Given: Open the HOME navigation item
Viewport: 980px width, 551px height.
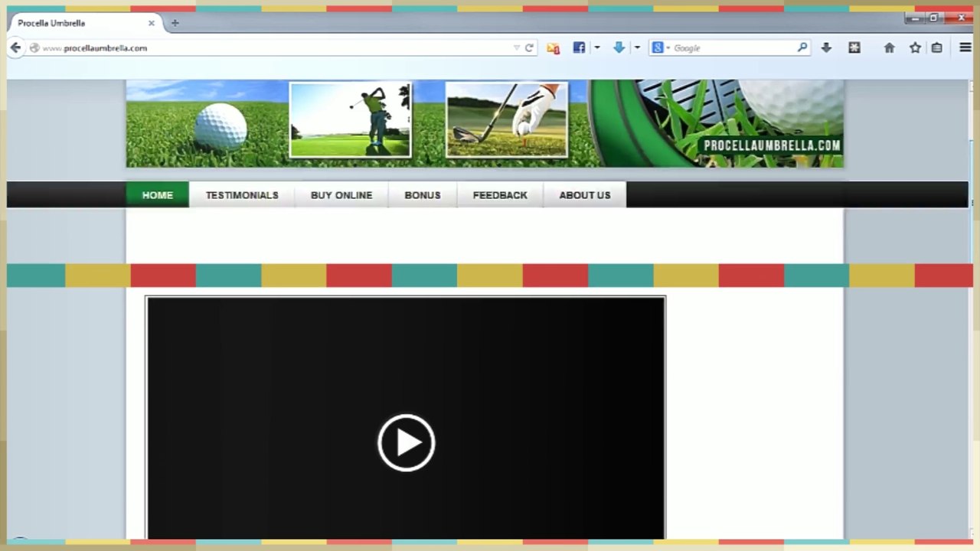Looking at the screenshot, I should pos(158,195).
